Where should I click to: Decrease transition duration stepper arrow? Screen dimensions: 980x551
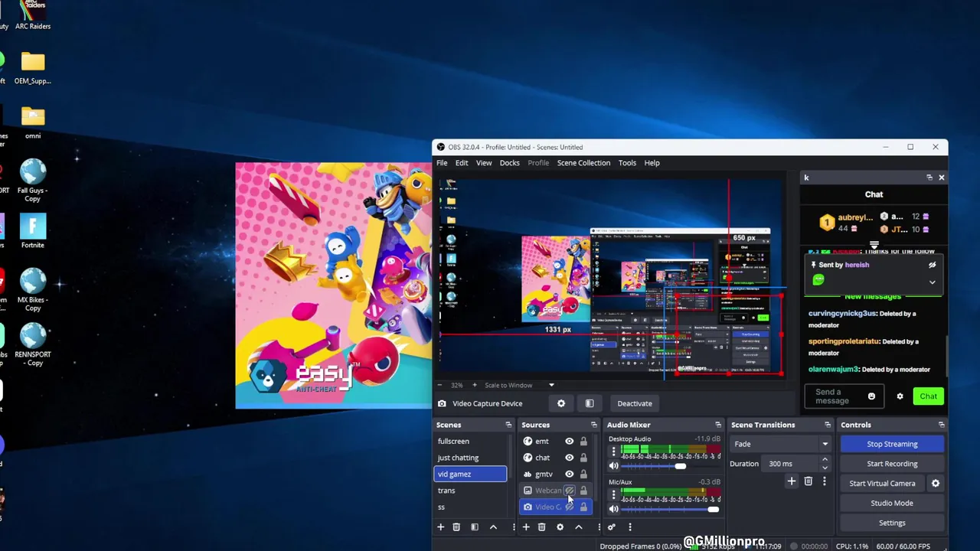[825, 467]
